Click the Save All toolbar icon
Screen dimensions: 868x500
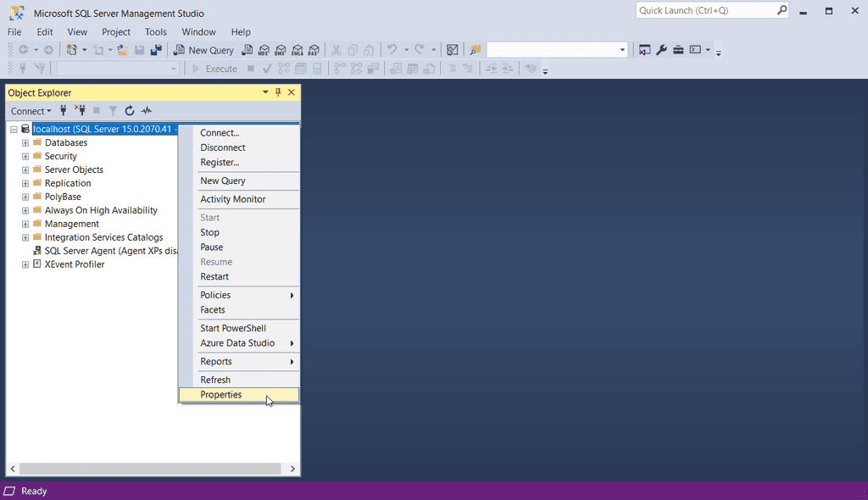[x=156, y=50]
